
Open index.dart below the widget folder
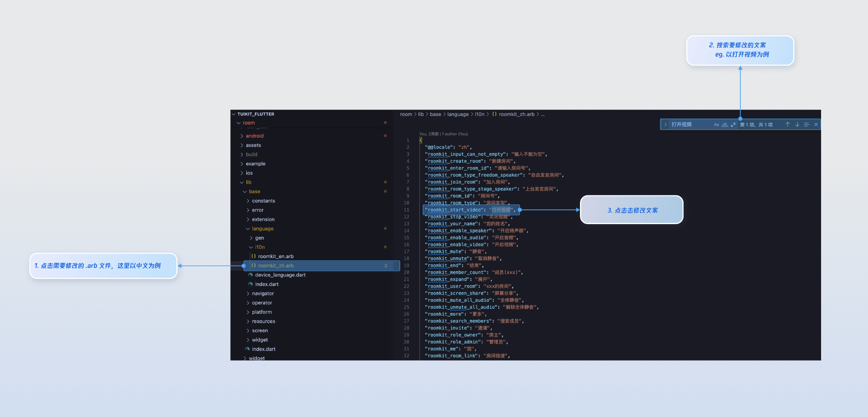pos(264,349)
